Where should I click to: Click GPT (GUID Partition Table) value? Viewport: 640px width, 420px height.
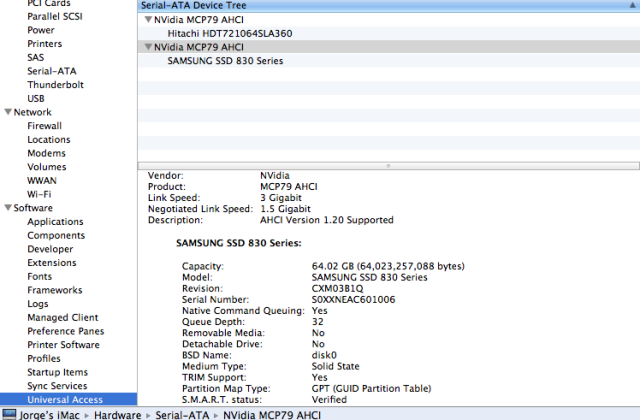371,388
